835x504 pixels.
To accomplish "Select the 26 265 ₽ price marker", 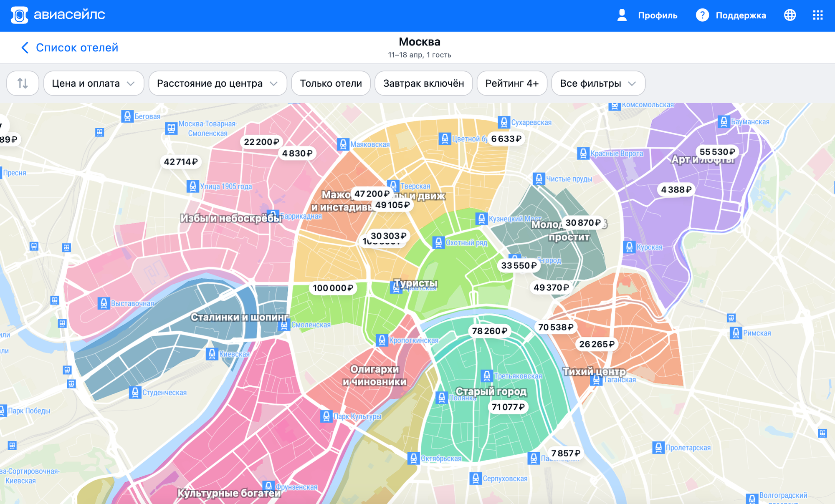I will point(597,344).
